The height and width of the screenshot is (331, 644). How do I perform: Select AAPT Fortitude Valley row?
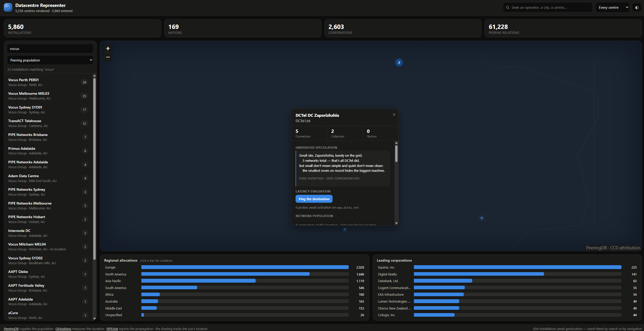click(48, 288)
